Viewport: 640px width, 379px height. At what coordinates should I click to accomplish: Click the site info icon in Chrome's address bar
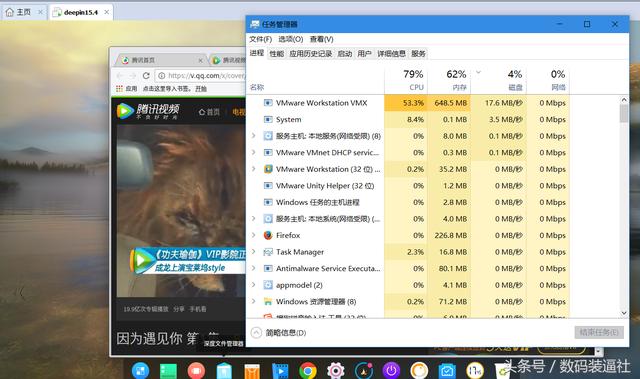coord(162,75)
